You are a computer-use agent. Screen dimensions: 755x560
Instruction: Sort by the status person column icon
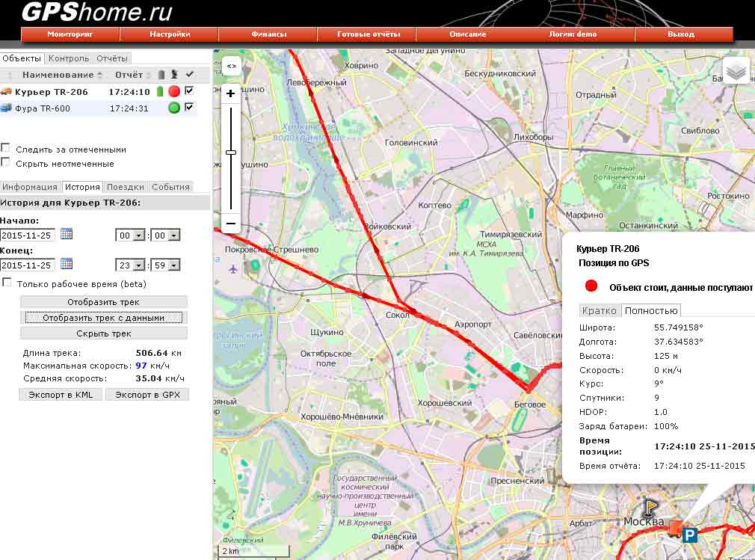pyautogui.click(x=175, y=74)
